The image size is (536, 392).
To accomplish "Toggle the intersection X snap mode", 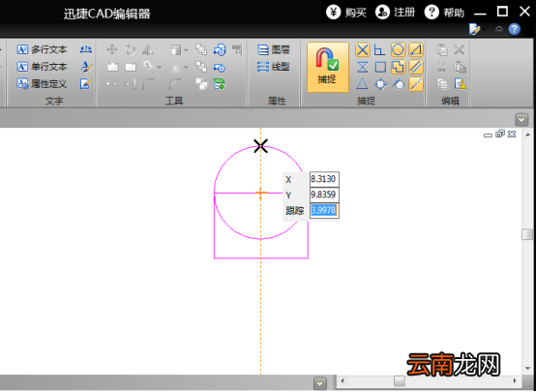I will pyautogui.click(x=363, y=50).
